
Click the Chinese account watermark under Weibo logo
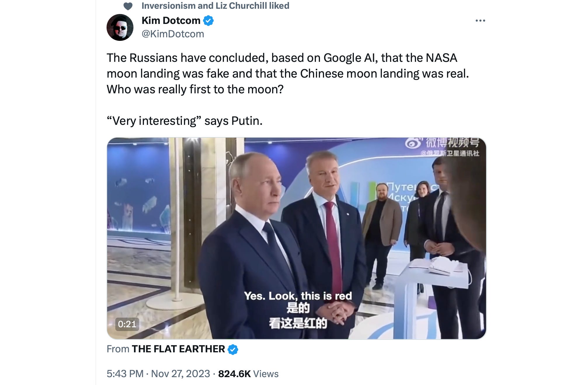tap(450, 153)
